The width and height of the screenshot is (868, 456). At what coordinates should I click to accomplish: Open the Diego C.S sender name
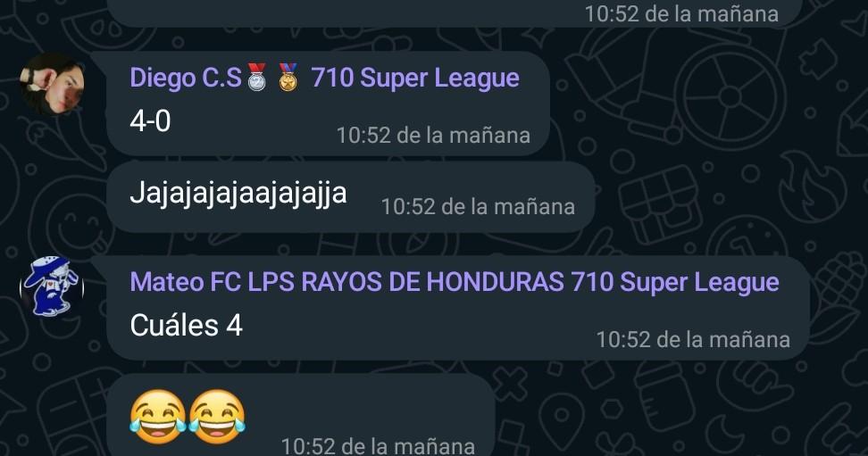click(x=186, y=78)
